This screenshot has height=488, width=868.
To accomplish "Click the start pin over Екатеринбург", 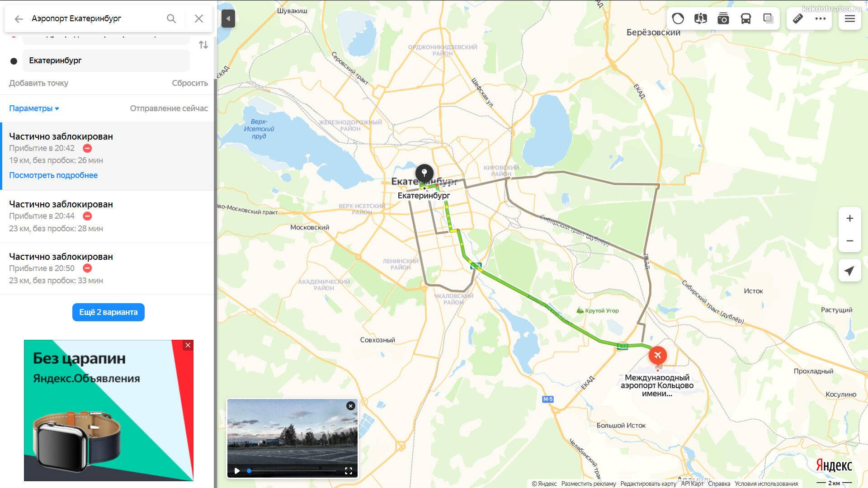I will click(x=424, y=174).
